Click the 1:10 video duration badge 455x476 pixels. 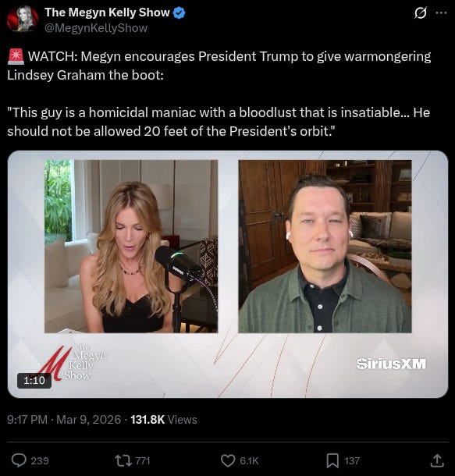click(34, 380)
